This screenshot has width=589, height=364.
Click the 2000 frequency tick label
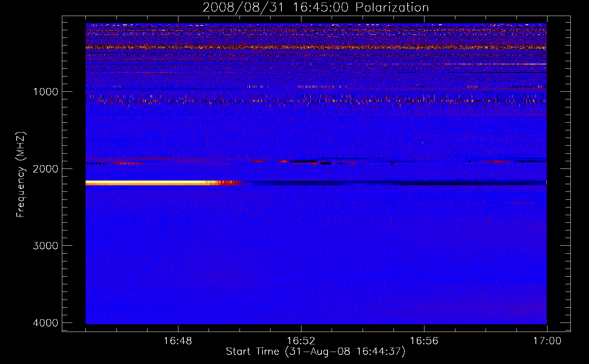(46, 169)
